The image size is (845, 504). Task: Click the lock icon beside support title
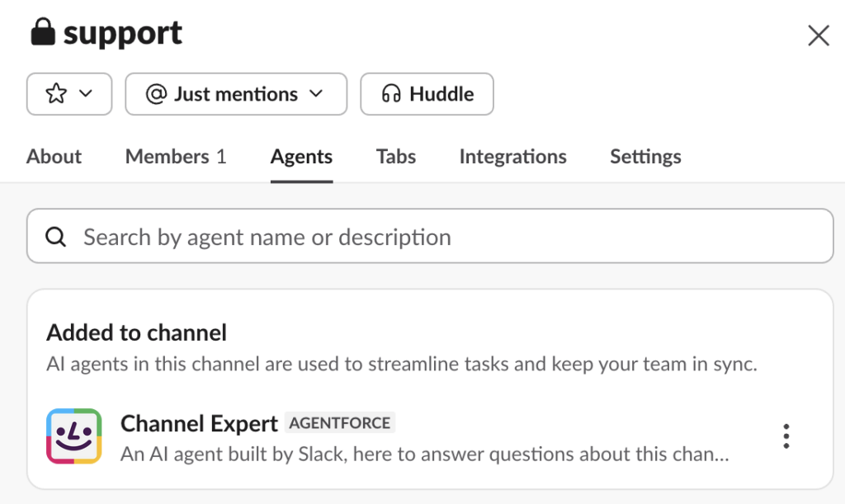point(42,34)
